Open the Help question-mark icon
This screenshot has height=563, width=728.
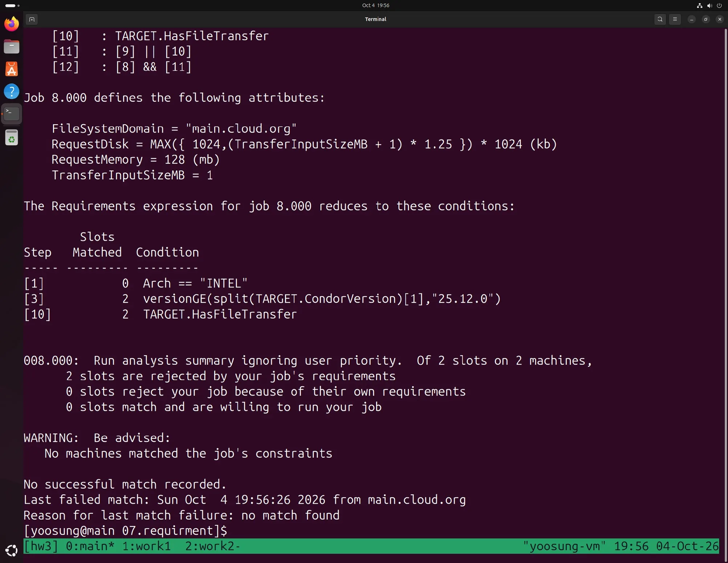tap(12, 91)
